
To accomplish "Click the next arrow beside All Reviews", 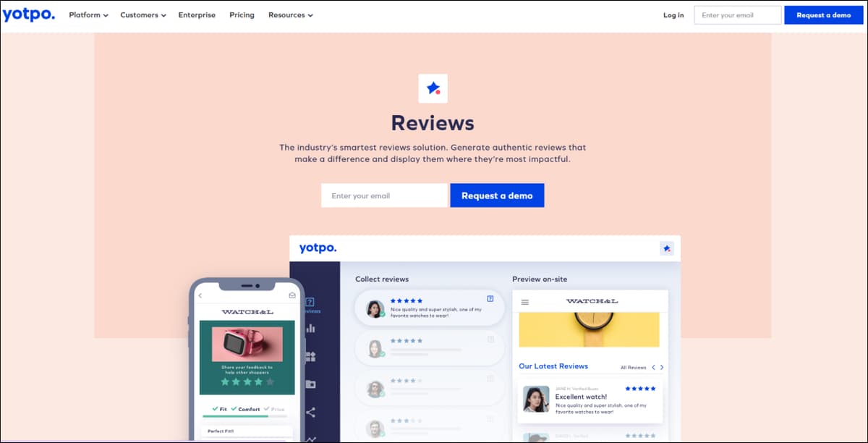I will click(662, 367).
